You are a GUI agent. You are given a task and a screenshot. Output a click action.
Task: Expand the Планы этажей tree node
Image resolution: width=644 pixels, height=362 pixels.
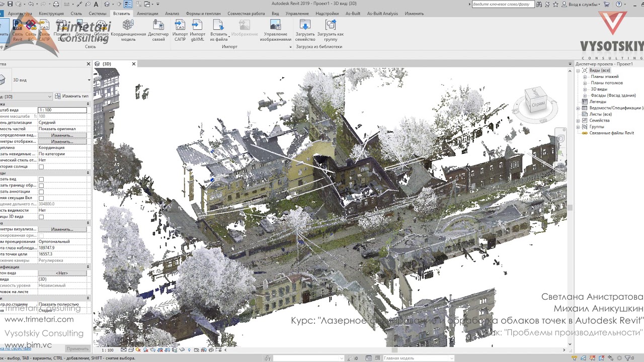(585, 77)
